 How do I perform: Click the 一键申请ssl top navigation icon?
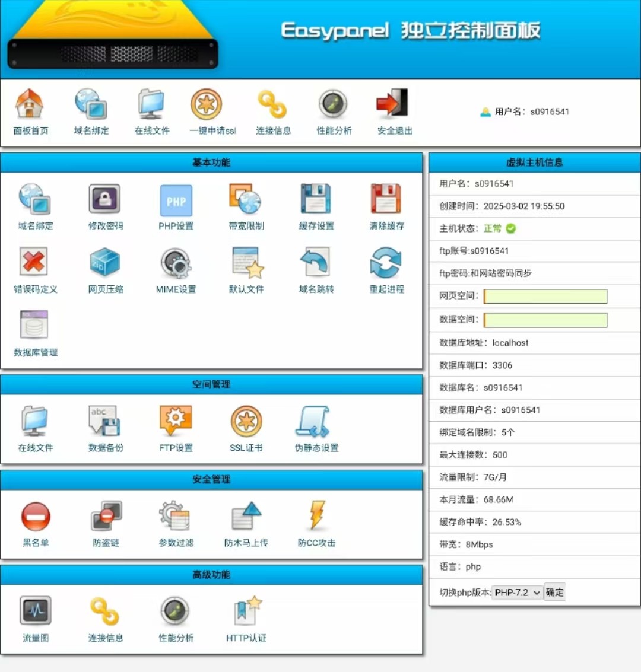click(212, 112)
